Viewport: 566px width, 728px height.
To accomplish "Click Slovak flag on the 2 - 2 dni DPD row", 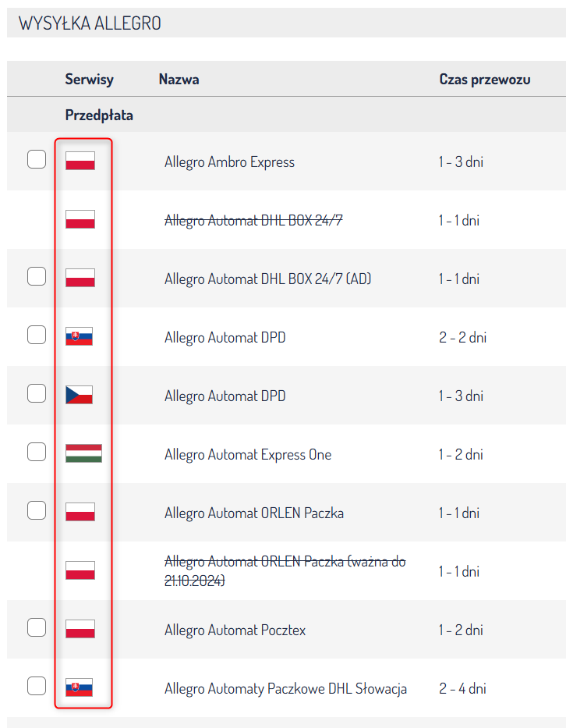I will [x=80, y=336].
